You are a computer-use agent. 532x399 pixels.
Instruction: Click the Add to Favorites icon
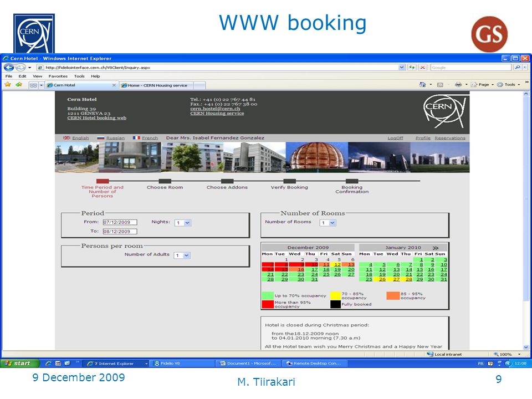(19, 84)
